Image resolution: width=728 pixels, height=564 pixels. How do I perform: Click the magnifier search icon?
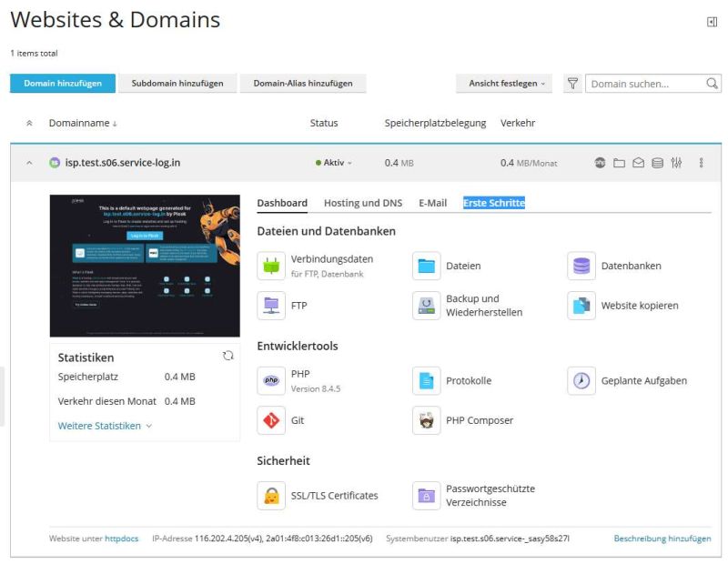point(712,84)
